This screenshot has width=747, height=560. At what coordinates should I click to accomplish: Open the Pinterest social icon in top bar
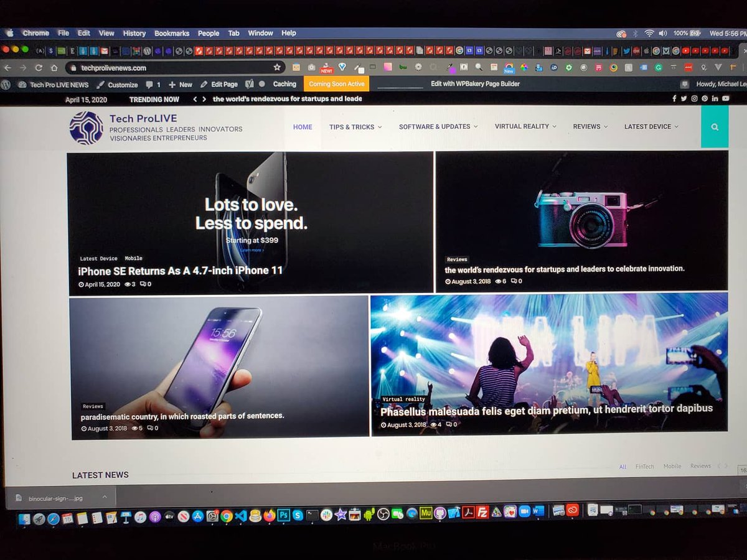(705, 98)
